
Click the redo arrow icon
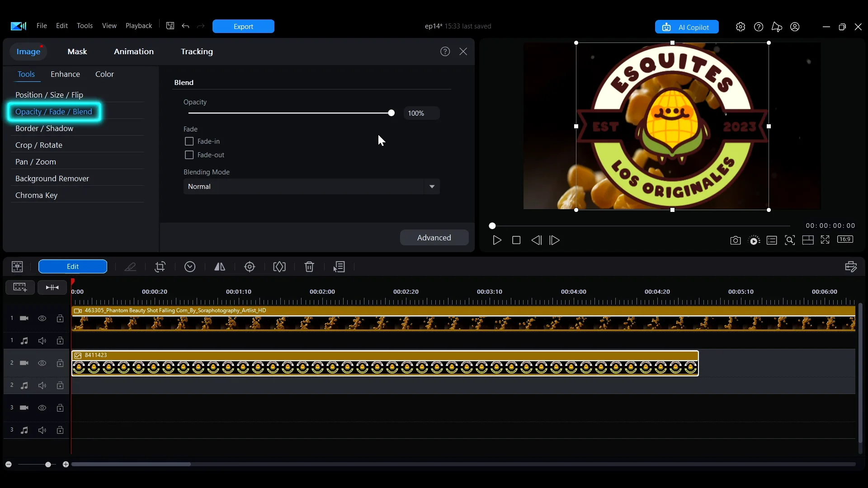(x=201, y=26)
